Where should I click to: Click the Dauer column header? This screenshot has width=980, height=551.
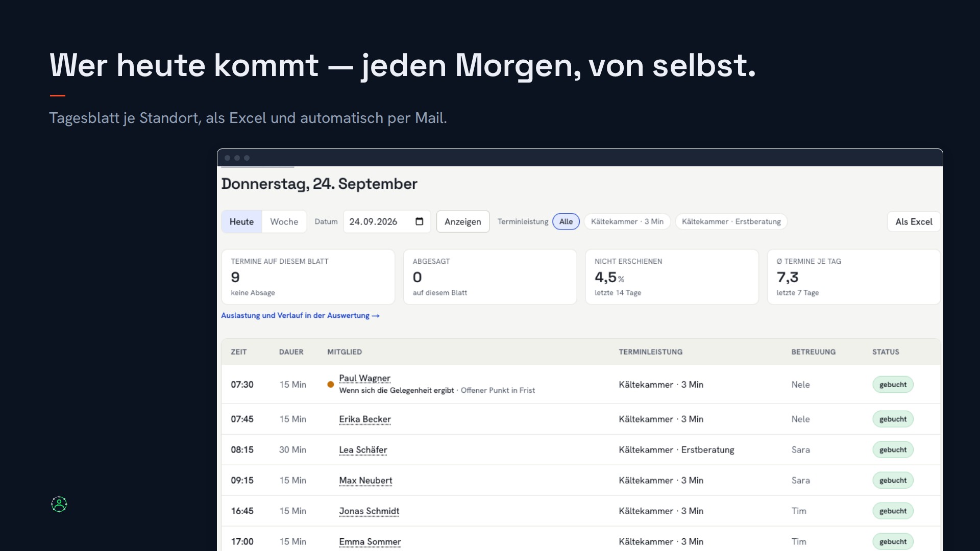coord(291,352)
